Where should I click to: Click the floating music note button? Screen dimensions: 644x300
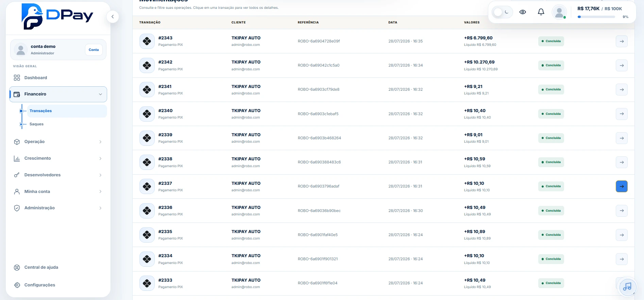[x=627, y=287]
